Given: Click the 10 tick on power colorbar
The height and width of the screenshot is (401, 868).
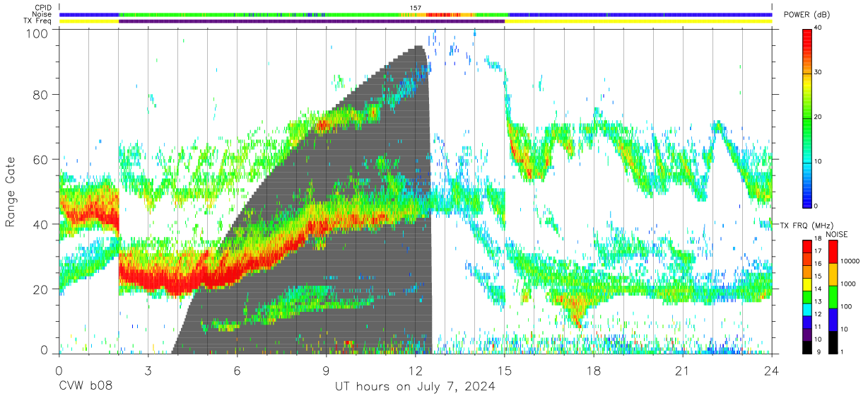Looking at the screenshot, I should pos(819,161).
